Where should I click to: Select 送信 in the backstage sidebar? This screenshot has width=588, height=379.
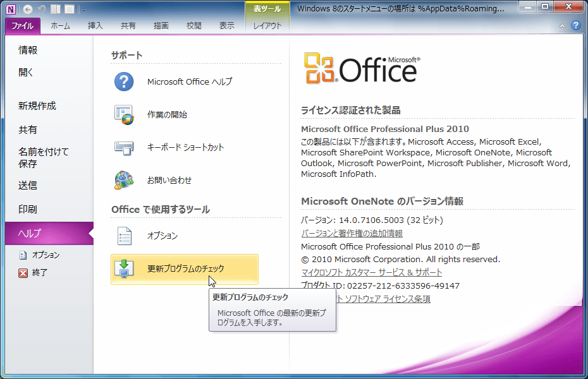(x=28, y=185)
